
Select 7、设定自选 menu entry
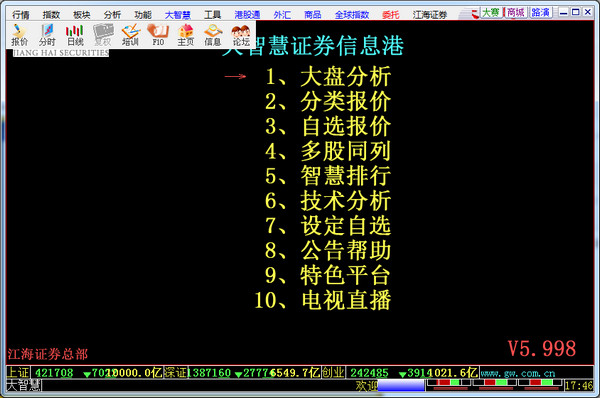[328, 225]
